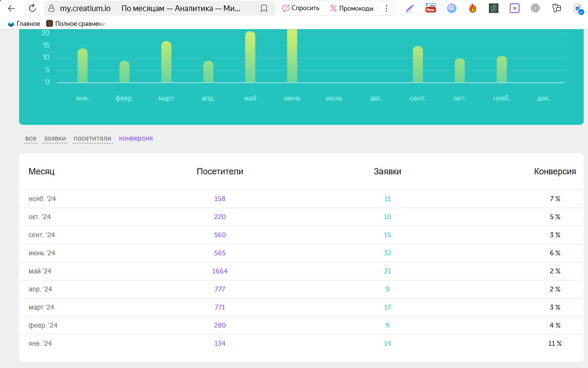Reload the page with the refresh icon
This screenshot has height=368, width=588.
pyautogui.click(x=32, y=8)
